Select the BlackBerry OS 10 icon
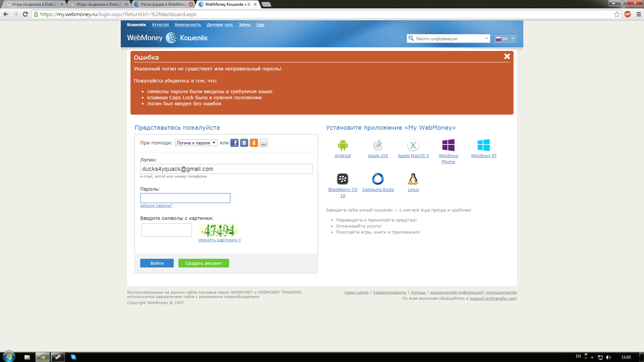The width and height of the screenshot is (644, 362). coord(342,179)
